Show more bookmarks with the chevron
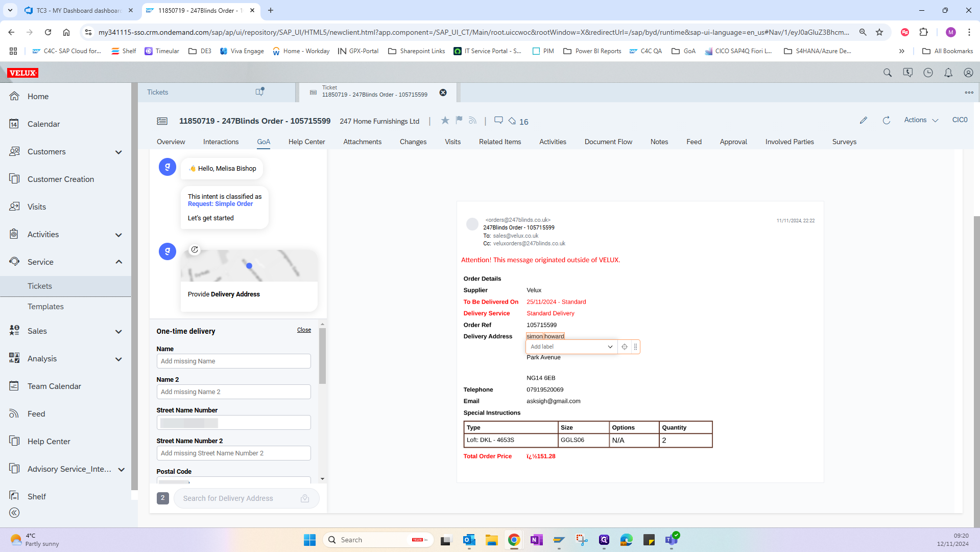Image resolution: width=980 pixels, height=552 pixels. tap(902, 51)
